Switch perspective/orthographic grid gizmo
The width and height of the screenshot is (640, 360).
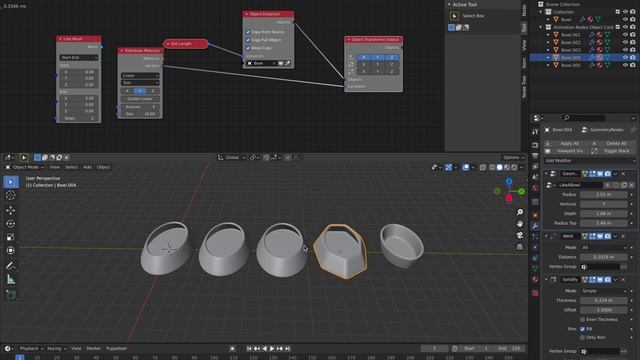(520, 247)
